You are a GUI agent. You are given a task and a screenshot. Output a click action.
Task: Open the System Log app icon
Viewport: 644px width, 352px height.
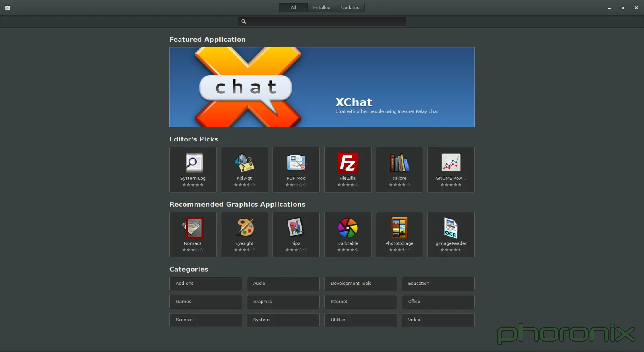193,163
